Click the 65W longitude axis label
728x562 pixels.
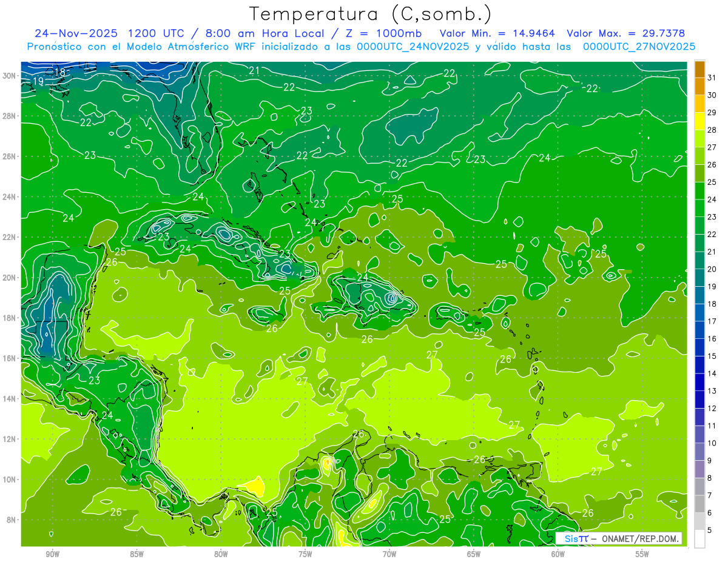pos(474,554)
